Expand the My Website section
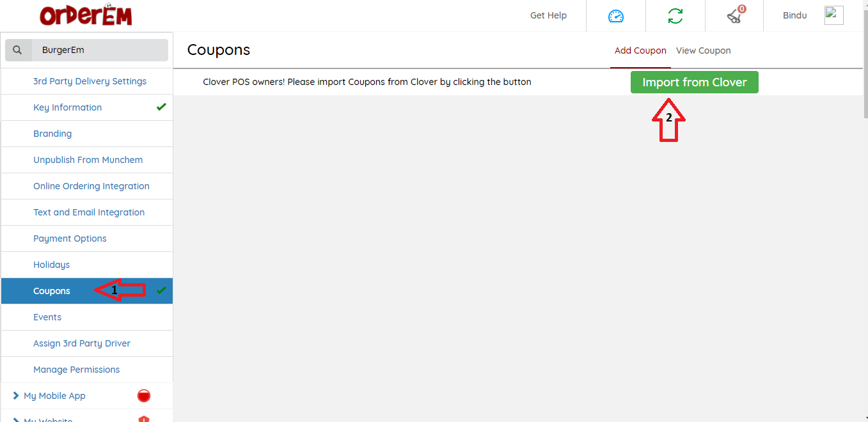This screenshot has height=422, width=868. 48,419
